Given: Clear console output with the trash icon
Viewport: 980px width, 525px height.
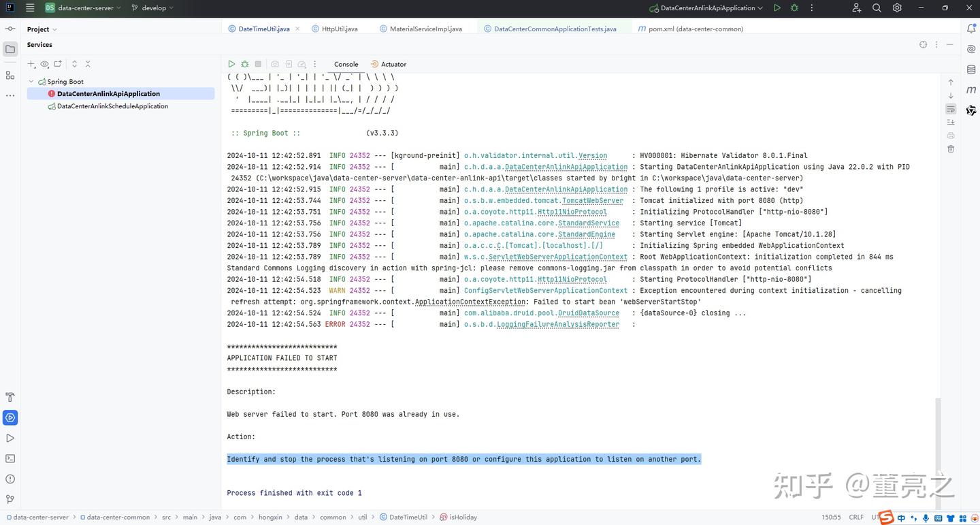Looking at the screenshot, I should [x=951, y=148].
